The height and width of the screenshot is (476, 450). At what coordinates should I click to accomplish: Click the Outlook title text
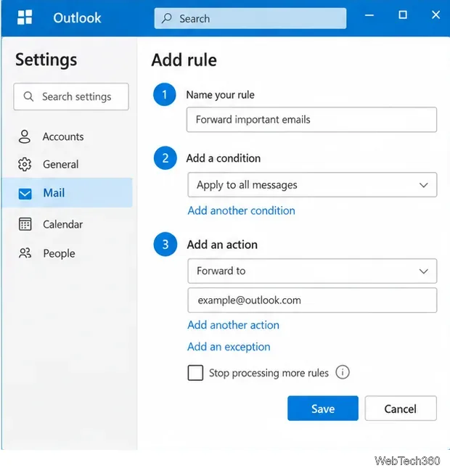(77, 18)
